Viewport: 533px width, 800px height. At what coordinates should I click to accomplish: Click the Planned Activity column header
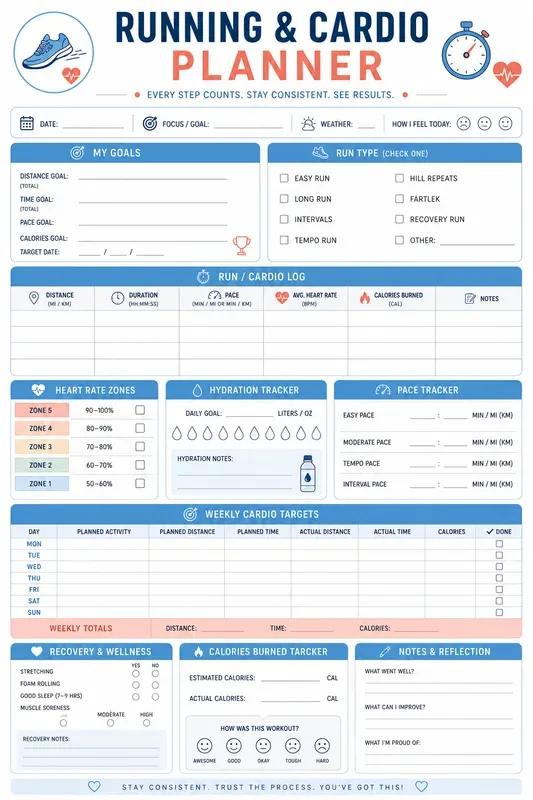[x=104, y=532]
